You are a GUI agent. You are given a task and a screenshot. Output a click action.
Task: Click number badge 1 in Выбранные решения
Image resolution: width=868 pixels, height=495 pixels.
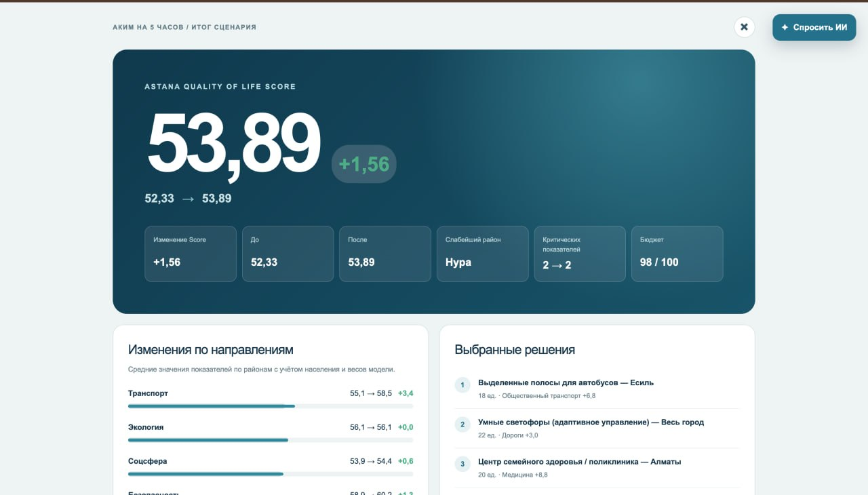coord(462,385)
